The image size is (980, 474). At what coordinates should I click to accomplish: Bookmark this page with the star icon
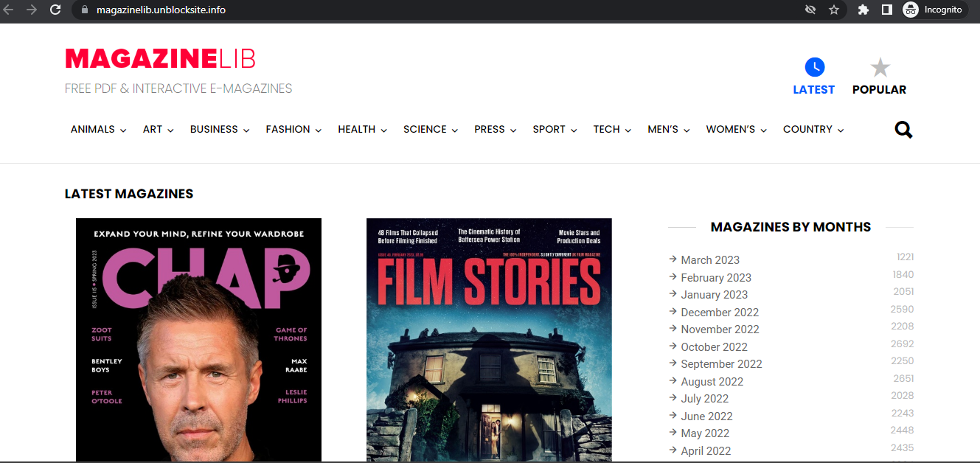[x=834, y=10]
